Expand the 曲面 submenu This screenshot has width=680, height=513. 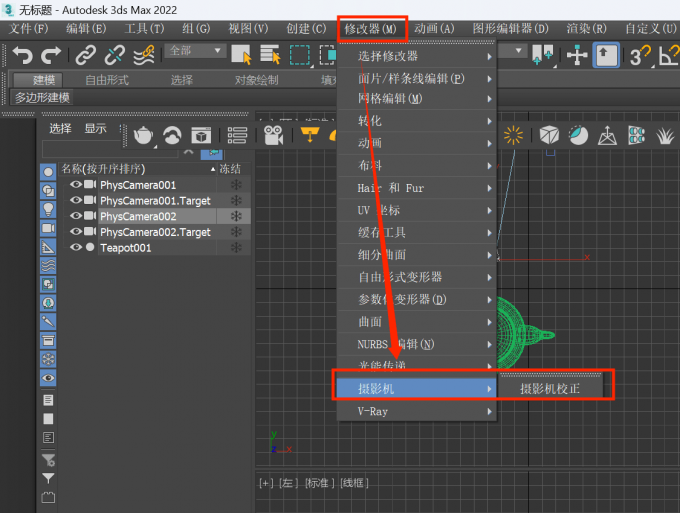coord(417,322)
